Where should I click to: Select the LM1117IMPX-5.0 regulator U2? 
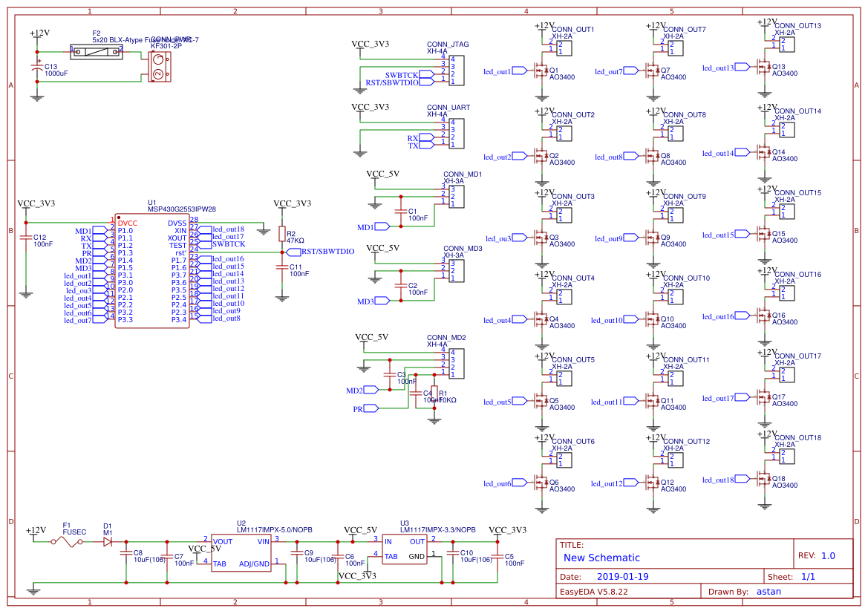[x=241, y=553]
